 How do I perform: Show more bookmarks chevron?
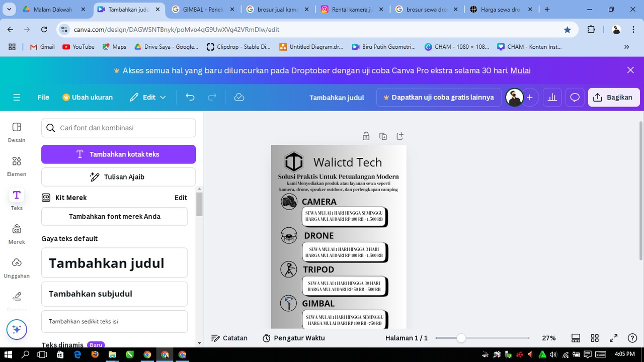point(626,47)
